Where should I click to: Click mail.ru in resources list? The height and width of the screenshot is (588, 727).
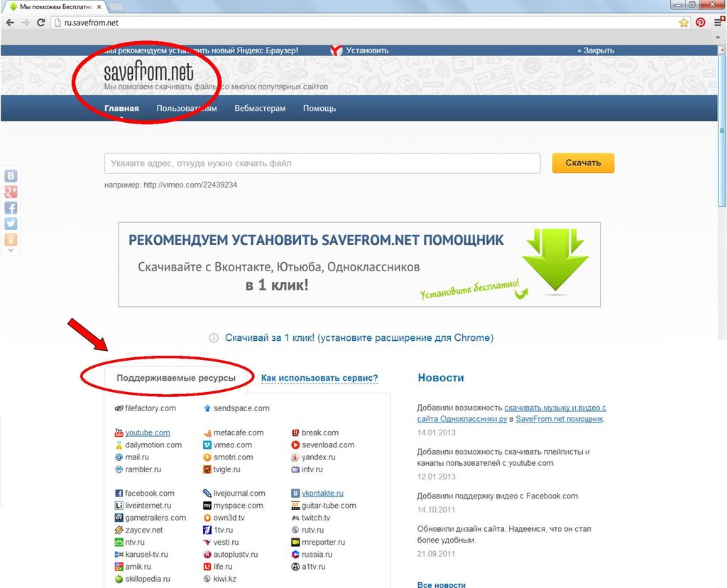pyautogui.click(x=137, y=457)
